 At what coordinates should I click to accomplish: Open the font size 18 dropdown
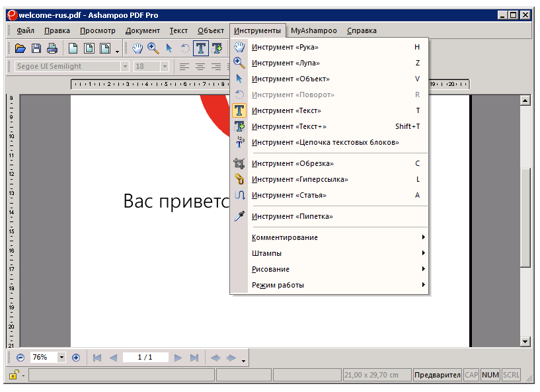click(x=165, y=66)
